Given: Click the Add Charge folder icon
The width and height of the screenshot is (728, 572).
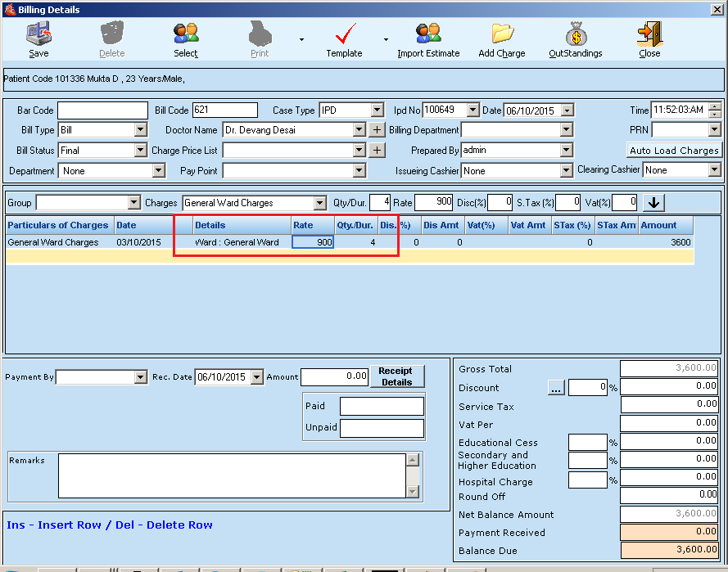Looking at the screenshot, I should pyautogui.click(x=502, y=34).
